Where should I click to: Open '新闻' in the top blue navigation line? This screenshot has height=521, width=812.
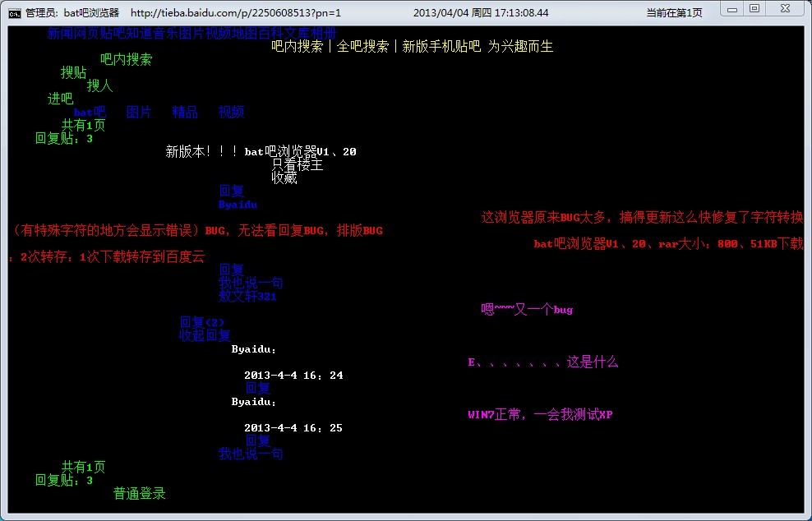coord(60,34)
